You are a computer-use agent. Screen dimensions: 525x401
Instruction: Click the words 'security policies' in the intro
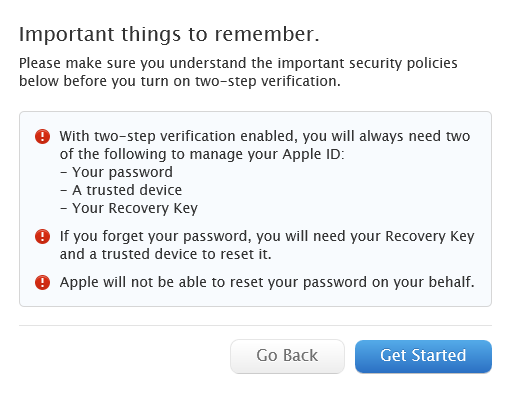[x=403, y=63]
